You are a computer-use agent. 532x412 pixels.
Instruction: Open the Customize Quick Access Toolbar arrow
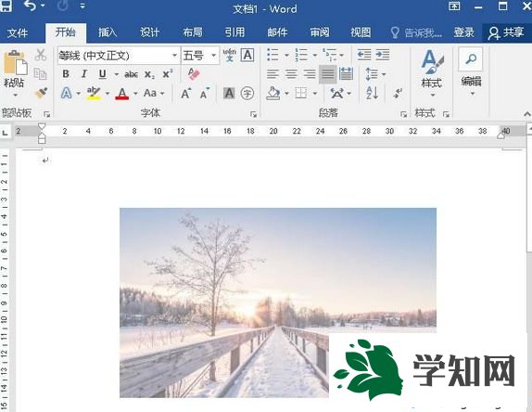(82, 6)
